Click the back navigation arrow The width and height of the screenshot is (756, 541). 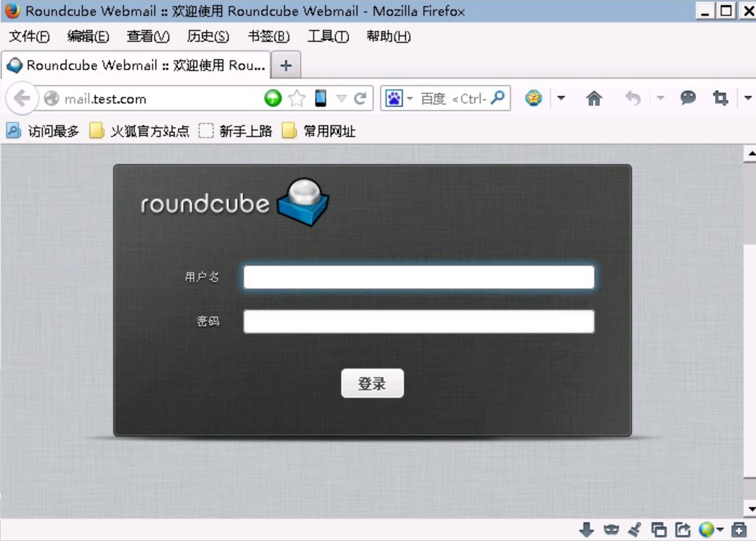22,98
